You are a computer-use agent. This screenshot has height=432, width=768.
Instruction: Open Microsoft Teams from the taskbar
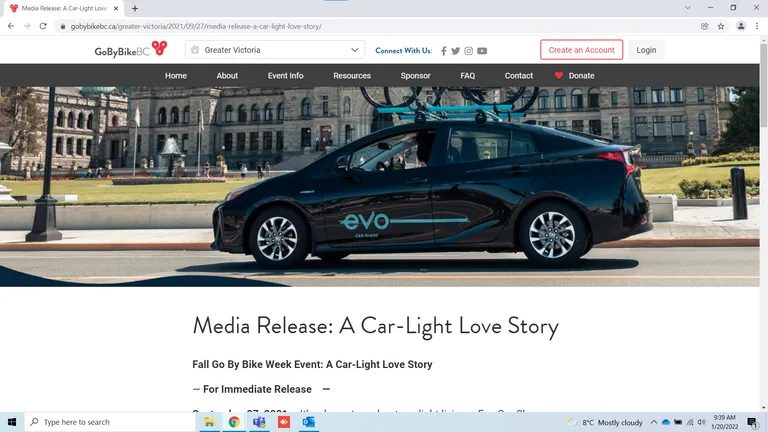pos(259,422)
